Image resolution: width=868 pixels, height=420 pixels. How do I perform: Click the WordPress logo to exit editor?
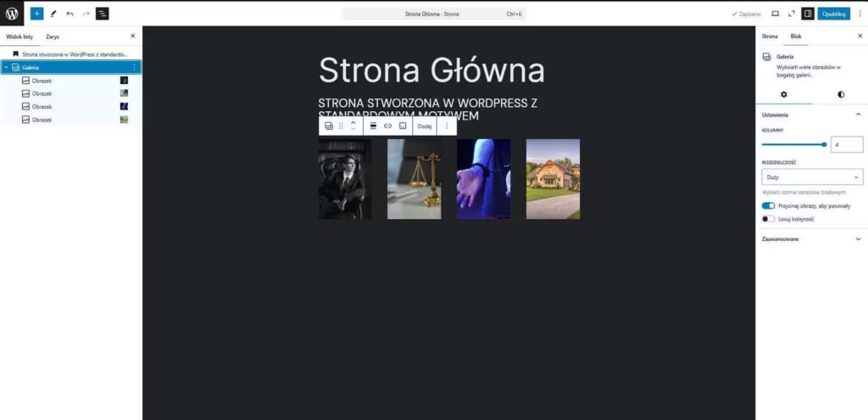[12, 14]
